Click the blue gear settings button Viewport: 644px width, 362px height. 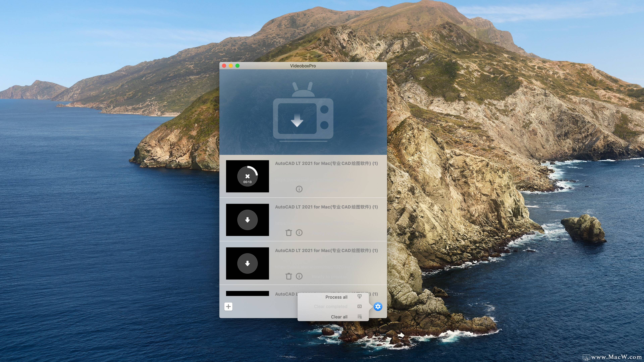378,307
